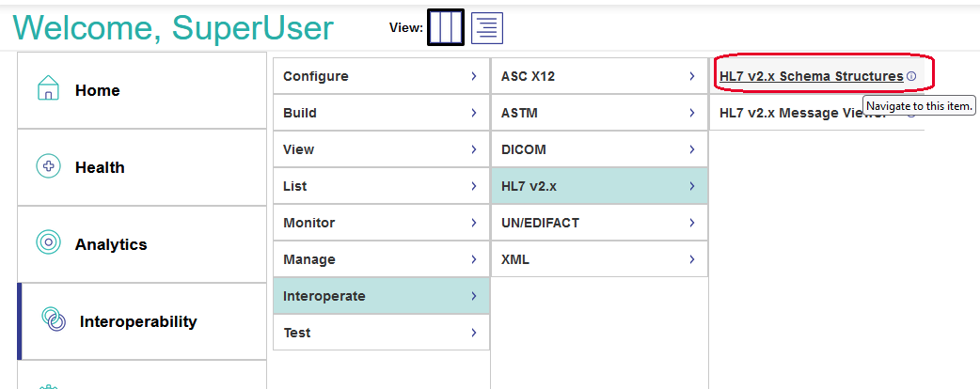Click info icon beside HL7 Schema Structures
Viewport: 980px width, 389px height.
coord(911,76)
